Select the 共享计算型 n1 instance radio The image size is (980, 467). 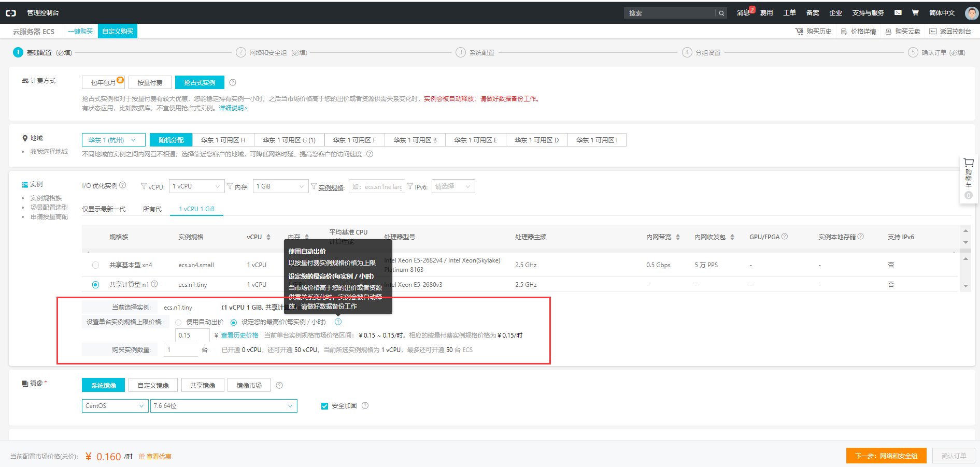click(x=95, y=285)
